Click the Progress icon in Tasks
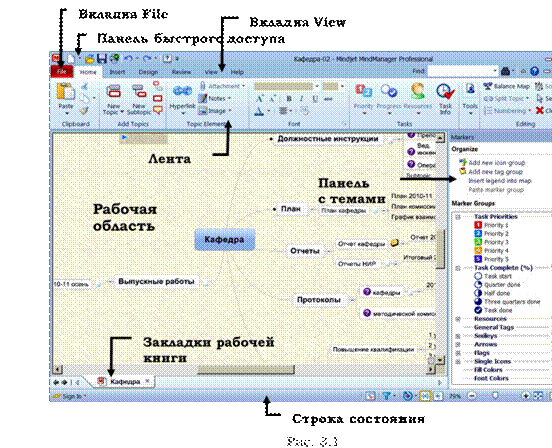552x448 pixels. coord(389,92)
